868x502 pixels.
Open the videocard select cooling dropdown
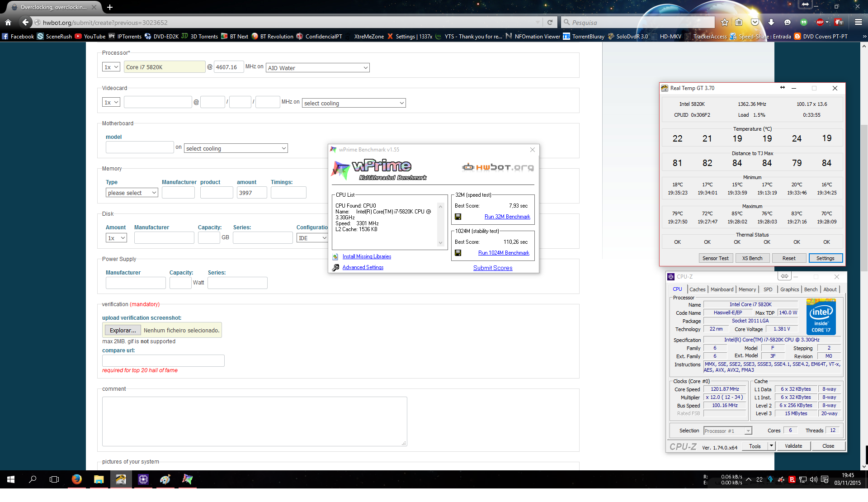pyautogui.click(x=354, y=103)
